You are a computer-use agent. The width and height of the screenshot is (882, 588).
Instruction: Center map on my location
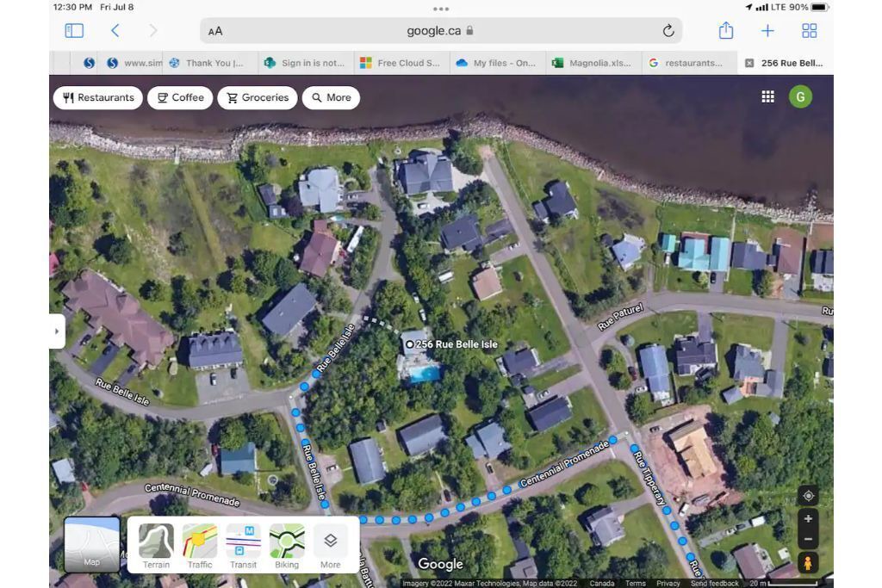coord(807,496)
